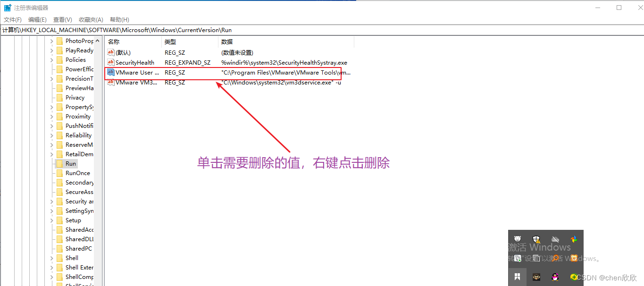Screen dimensions: 644x286
Task: Click the orange magnifier tray icon
Action: (x=555, y=258)
